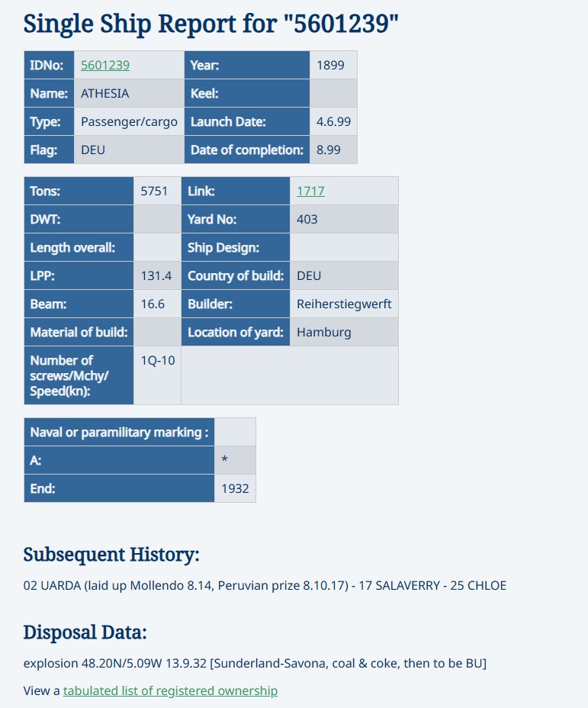Click the Builder value Reiherstiegwerft

click(344, 304)
